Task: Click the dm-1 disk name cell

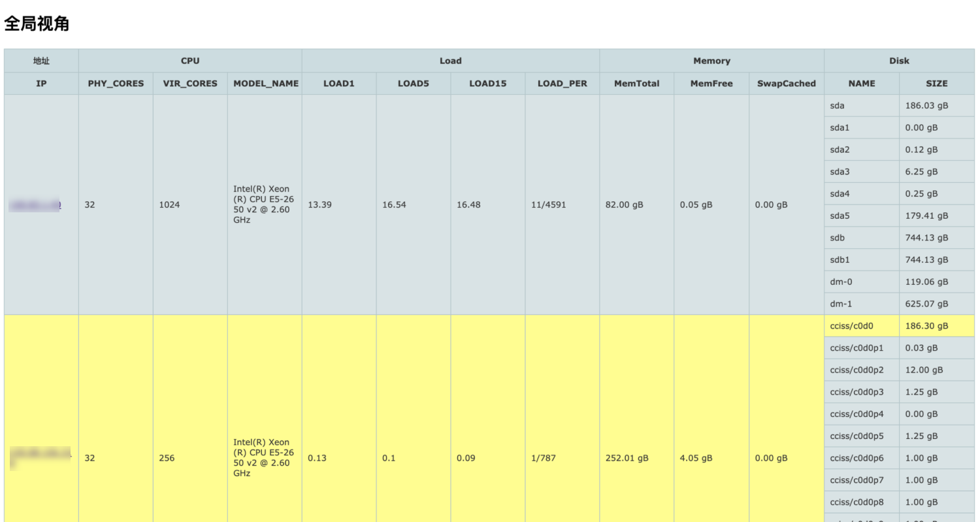Action: click(862, 304)
